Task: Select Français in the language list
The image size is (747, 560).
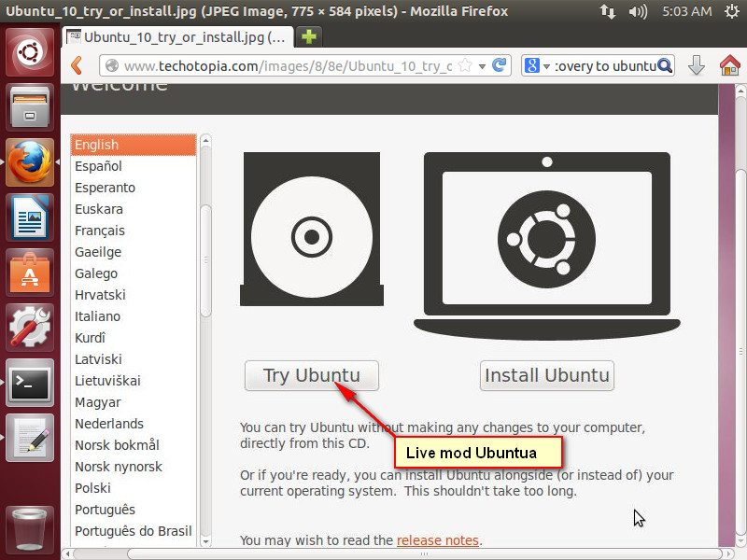Action: [134, 231]
